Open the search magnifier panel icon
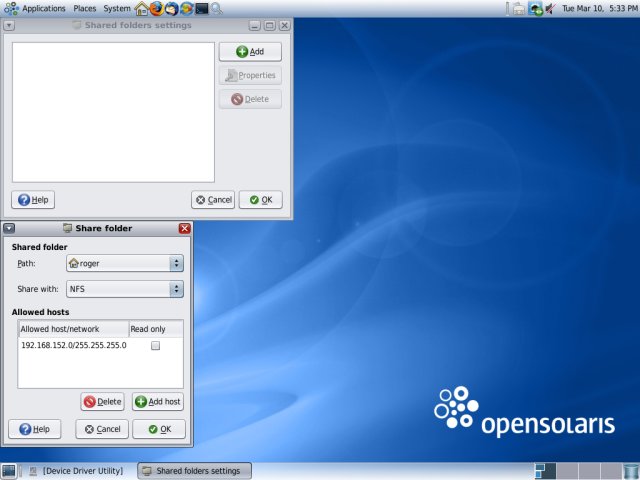The height and width of the screenshot is (480, 640). pyautogui.click(x=217, y=9)
